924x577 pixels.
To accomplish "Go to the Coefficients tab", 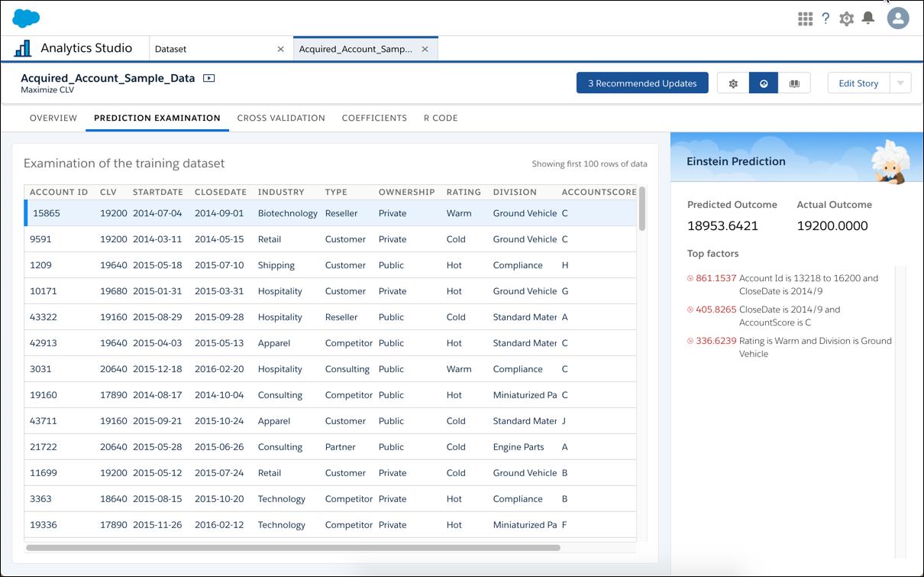I will point(374,118).
